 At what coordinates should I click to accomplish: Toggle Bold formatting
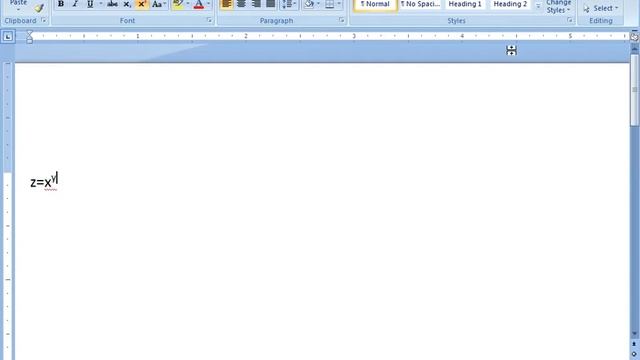(x=61, y=4)
